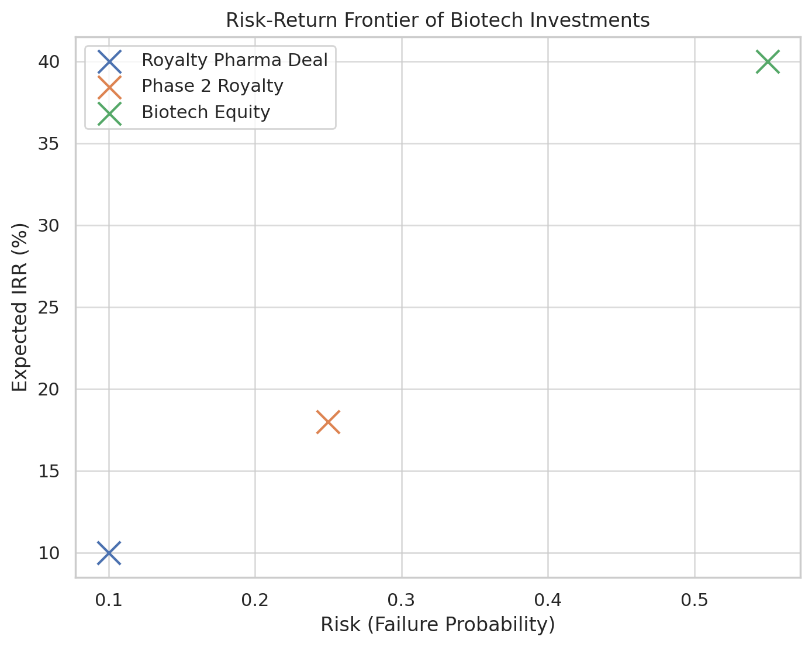Click the blue X icon in legend
Viewport: 812px width, 647px height.
(x=109, y=60)
